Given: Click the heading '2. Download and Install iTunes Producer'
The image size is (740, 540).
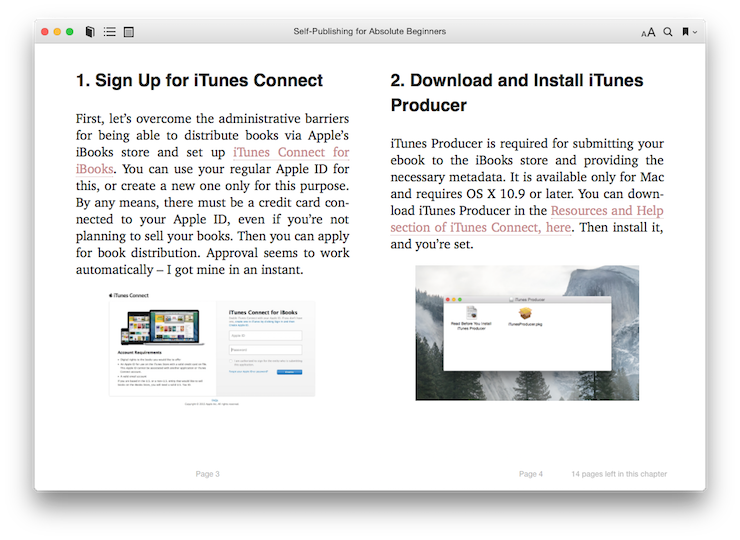Looking at the screenshot, I should coord(517,93).
